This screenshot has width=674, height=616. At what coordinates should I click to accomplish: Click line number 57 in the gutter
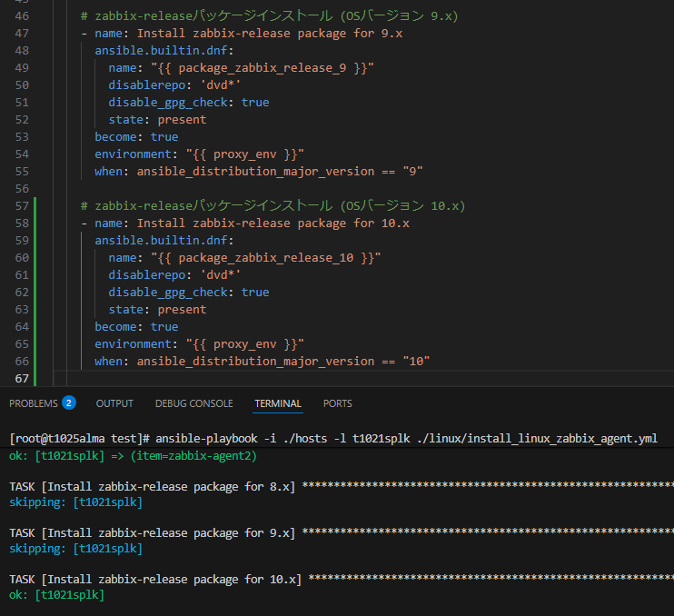22,206
